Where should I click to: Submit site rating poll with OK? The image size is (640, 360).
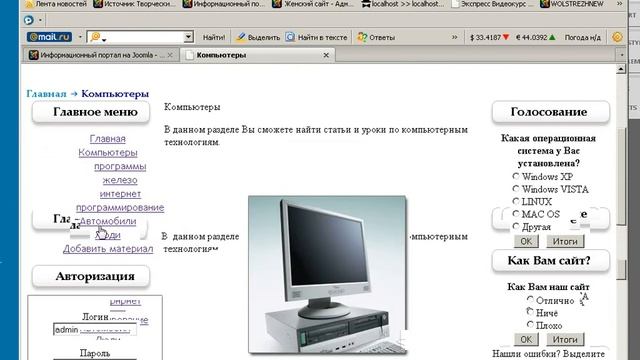pyautogui.click(x=526, y=339)
